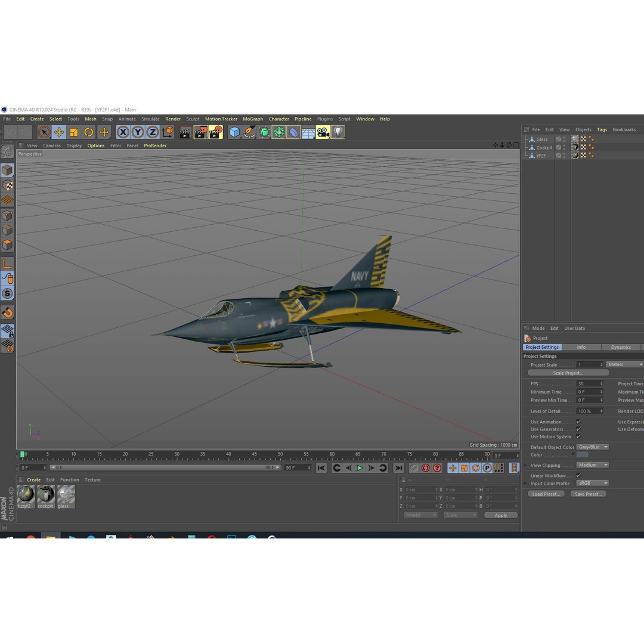Image resolution: width=644 pixels, height=644 pixels.
Task: Enable Snap icon in left palette
Action: [x=7, y=312]
